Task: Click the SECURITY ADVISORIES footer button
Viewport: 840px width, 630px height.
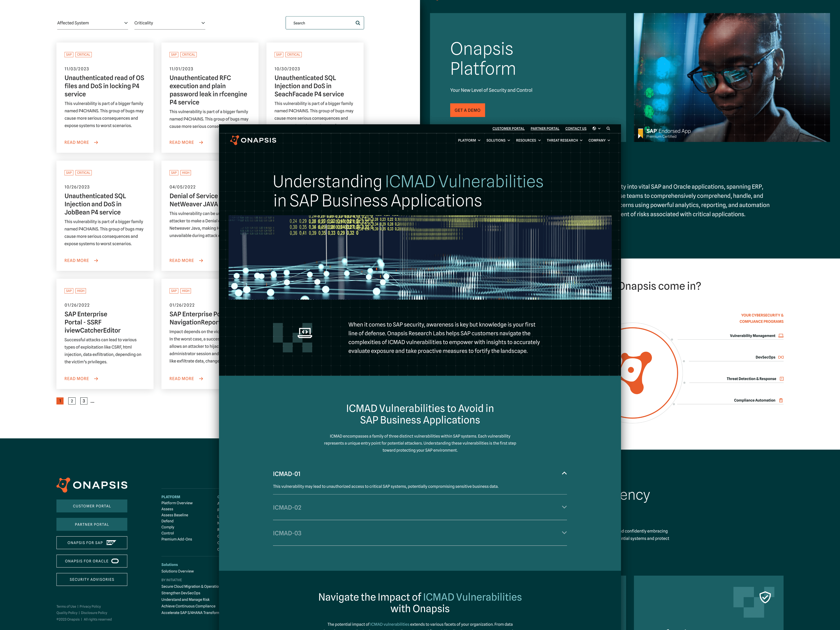Action: 92,580
